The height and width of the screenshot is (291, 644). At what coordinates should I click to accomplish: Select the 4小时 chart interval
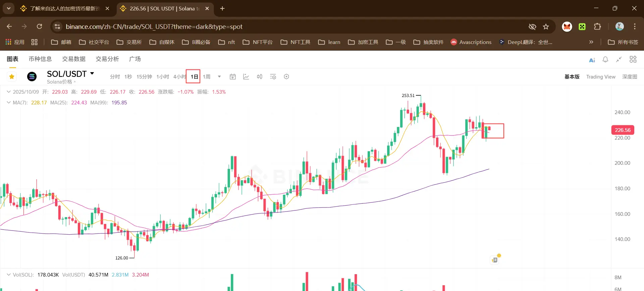[x=179, y=77]
